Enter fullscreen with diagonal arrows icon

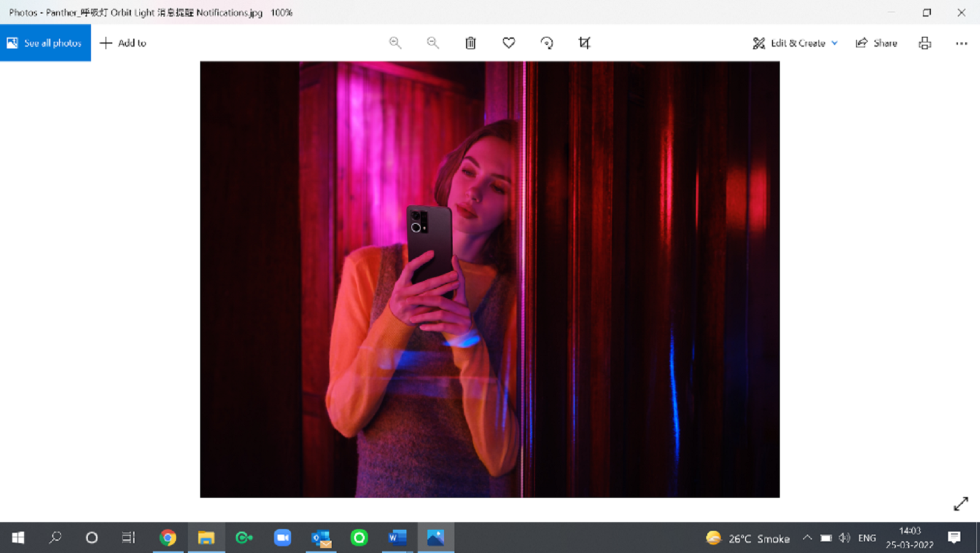pyautogui.click(x=960, y=504)
